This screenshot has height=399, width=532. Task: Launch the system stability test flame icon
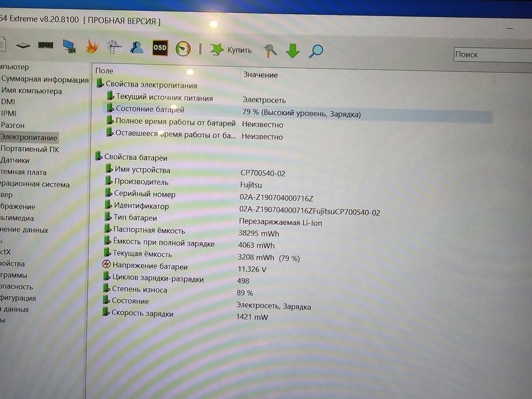[92, 47]
